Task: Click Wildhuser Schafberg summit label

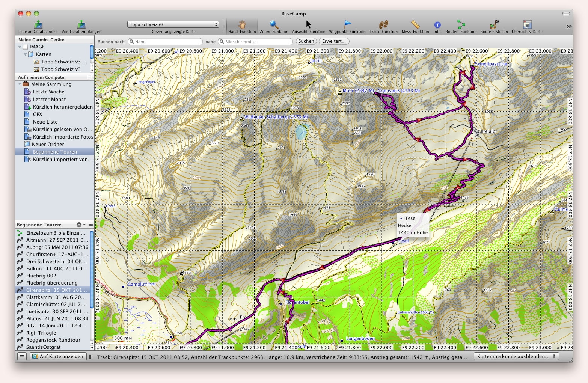Action: (276, 117)
